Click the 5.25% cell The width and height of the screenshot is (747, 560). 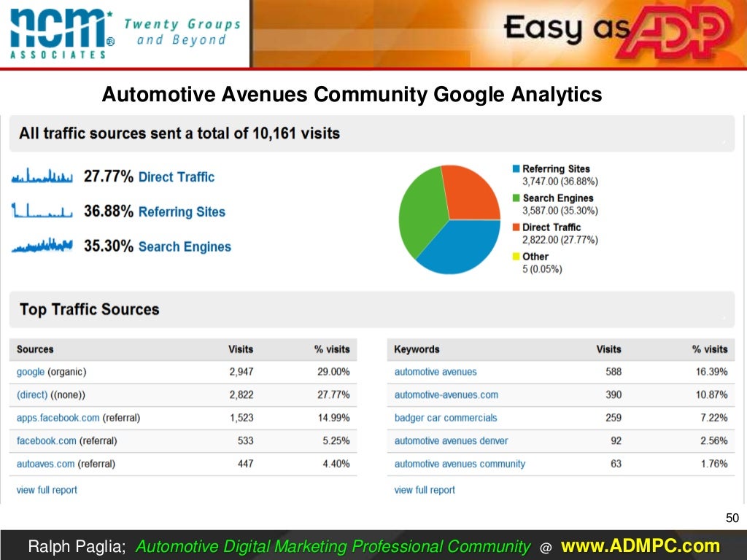click(336, 440)
